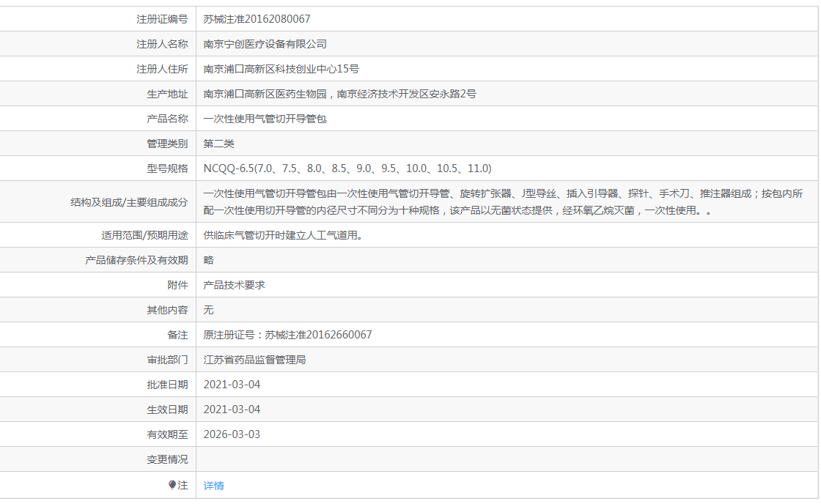Select storage condition value 略
Screen dimensions: 821x504
pos(208,260)
